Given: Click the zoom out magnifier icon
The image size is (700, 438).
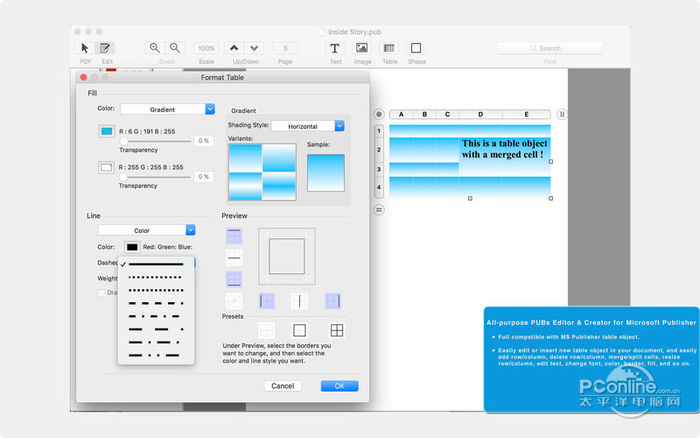Looking at the screenshot, I should click(175, 48).
